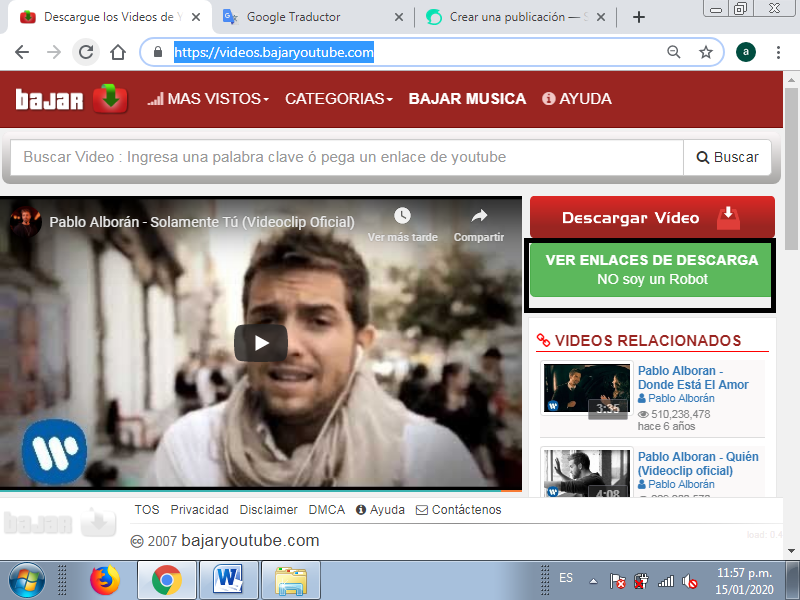Click Donde Está El Amor thumbnail

pyautogui.click(x=587, y=389)
